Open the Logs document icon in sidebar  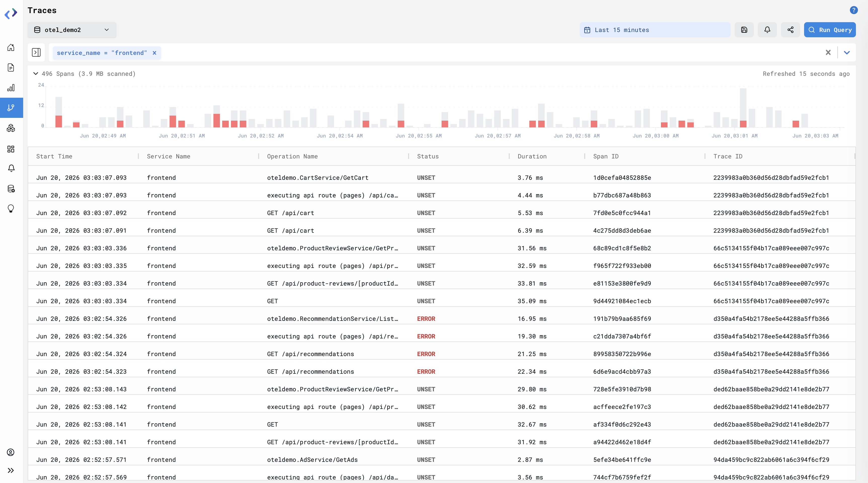(x=11, y=67)
